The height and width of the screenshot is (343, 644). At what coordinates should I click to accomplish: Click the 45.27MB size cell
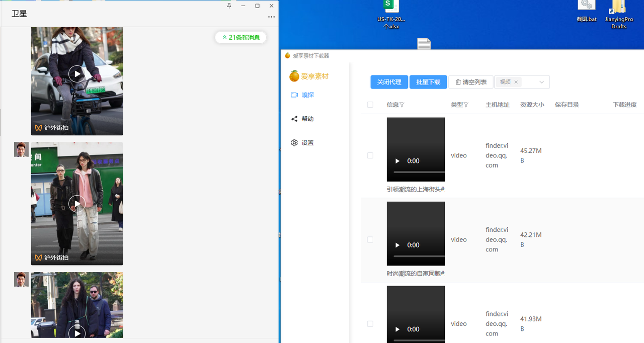pos(531,155)
